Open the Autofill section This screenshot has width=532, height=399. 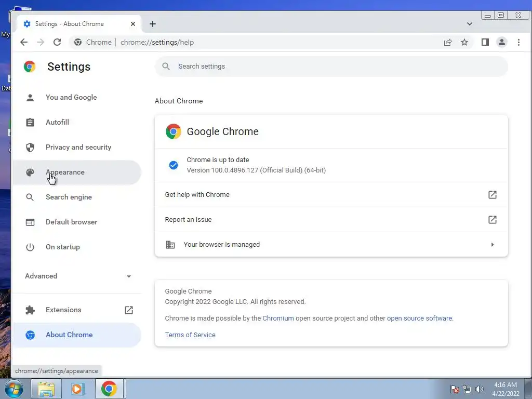tap(77, 122)
